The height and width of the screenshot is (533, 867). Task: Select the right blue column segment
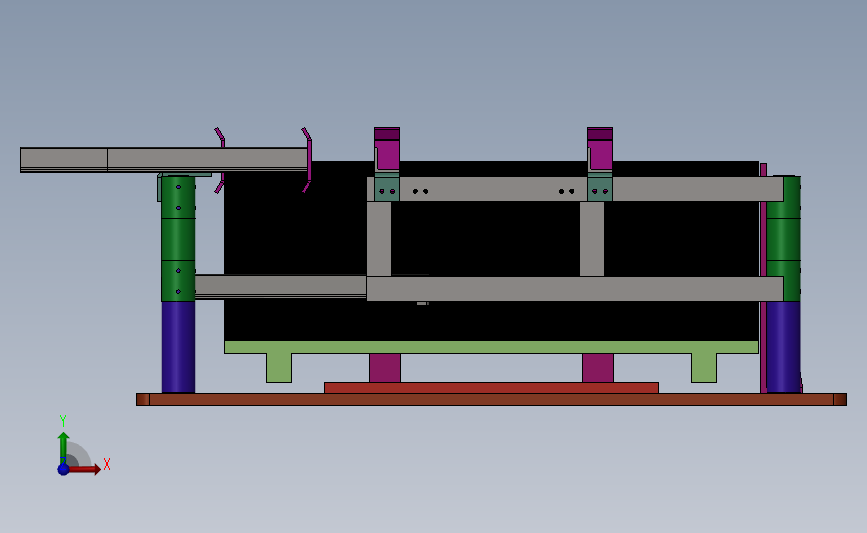(x=784, y=347)
